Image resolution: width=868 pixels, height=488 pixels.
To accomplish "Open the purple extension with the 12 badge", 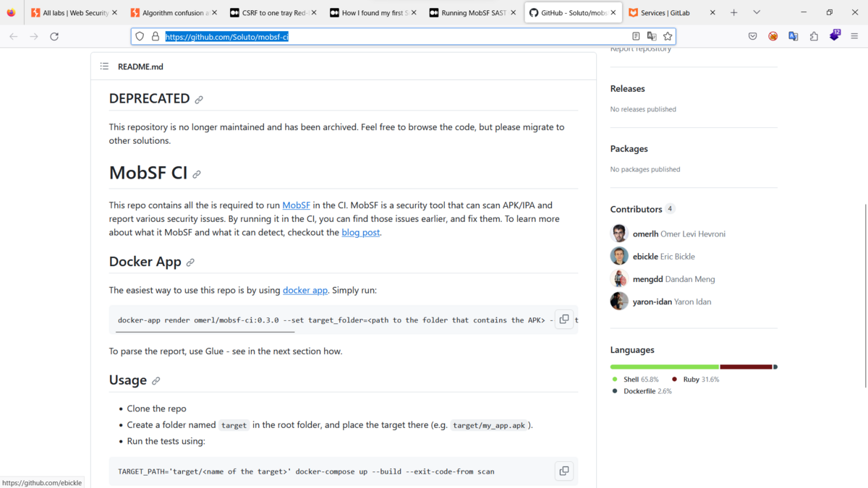I will pyautogui.click(x=835, y=34).
